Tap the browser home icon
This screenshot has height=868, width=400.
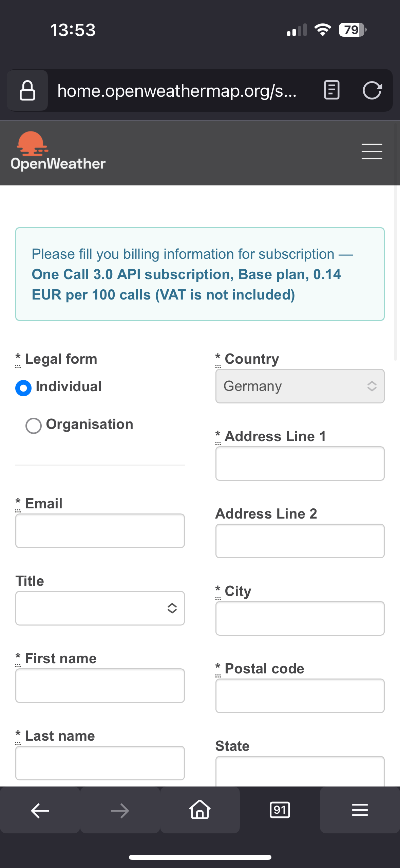click(200, 810)
